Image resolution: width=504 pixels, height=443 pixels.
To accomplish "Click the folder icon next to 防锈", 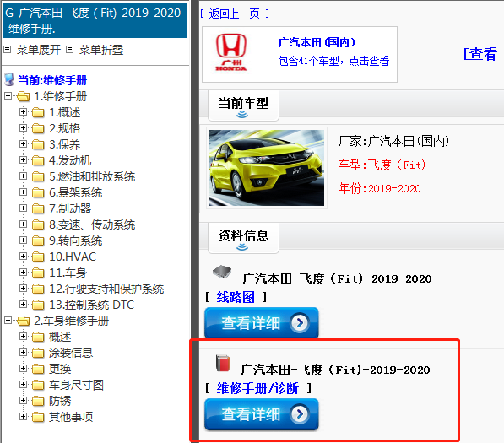I will [x=38, y=401].
